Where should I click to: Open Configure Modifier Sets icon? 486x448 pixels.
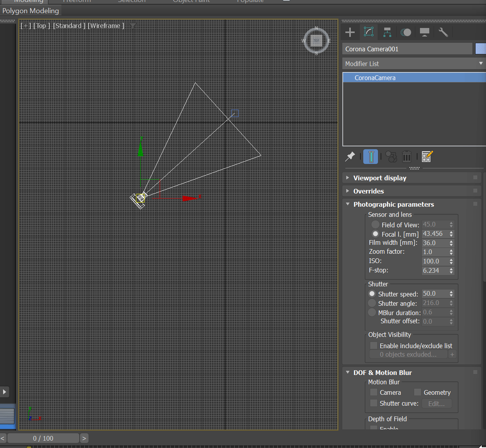tap(427, 157)
